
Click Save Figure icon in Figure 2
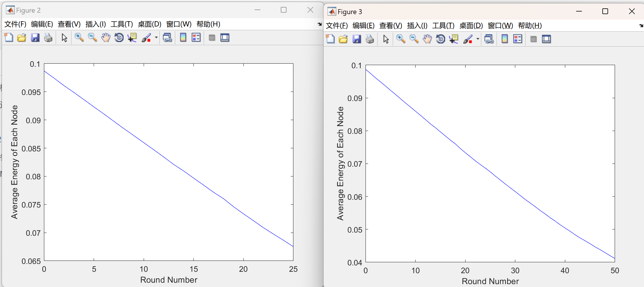pyautogui.click(x=35, y=37)
